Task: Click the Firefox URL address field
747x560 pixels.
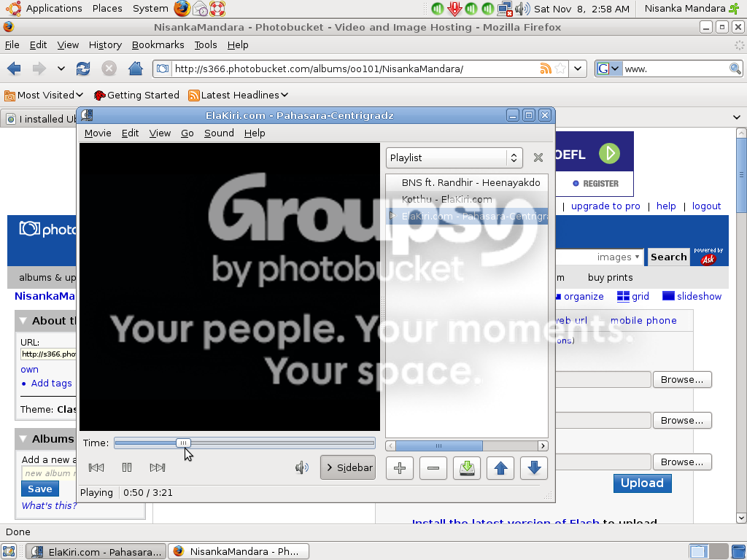Action: click(355, 69)
